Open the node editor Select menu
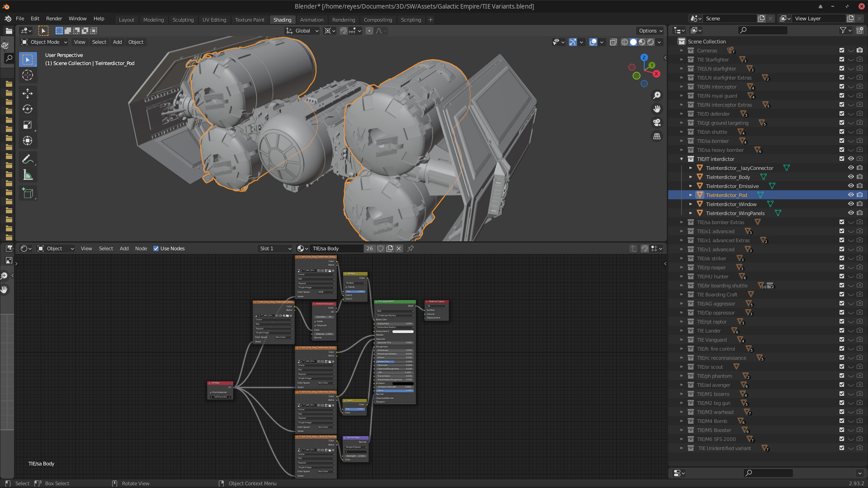Image resolution: width=868 pixels, height=488 pixels. pos(106,249)
